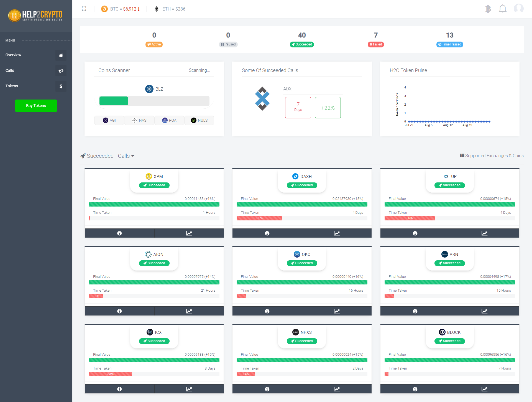The height and width of the screenshot is (402, 532).
Task: Select the Succeeded calls badge
Action: coord(302,44)
